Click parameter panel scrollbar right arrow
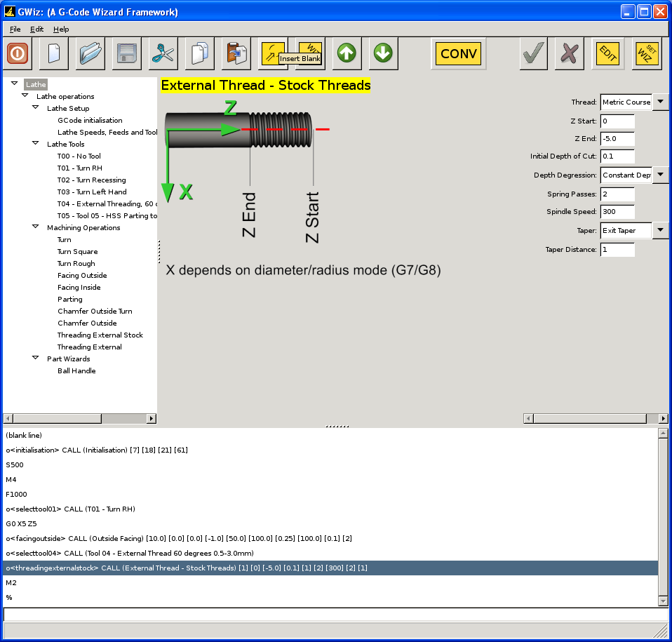This screenshot has width=672, height=642. (x=663, y=418)
